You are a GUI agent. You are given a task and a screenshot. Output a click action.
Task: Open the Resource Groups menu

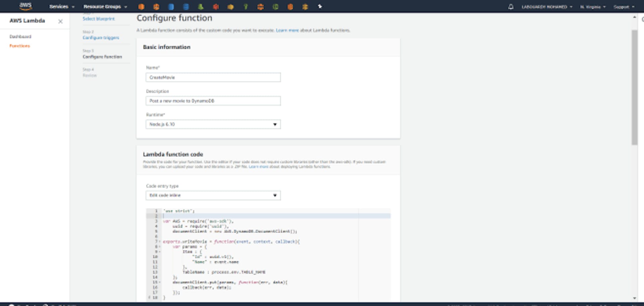[105, 7]
